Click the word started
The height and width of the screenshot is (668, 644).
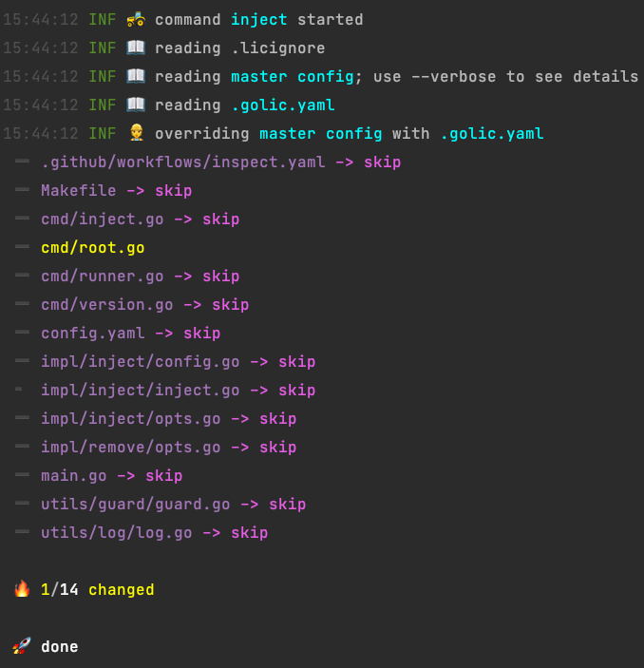pos(331,20)
